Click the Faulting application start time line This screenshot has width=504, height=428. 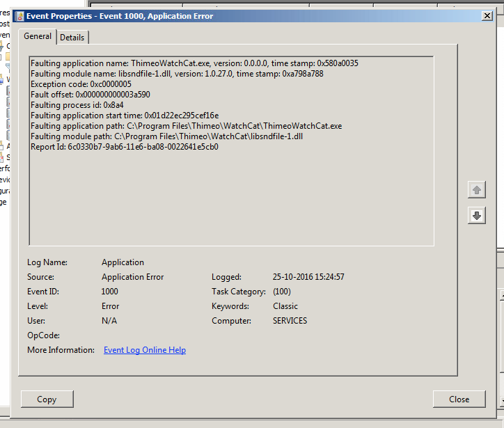click(125, 116)
